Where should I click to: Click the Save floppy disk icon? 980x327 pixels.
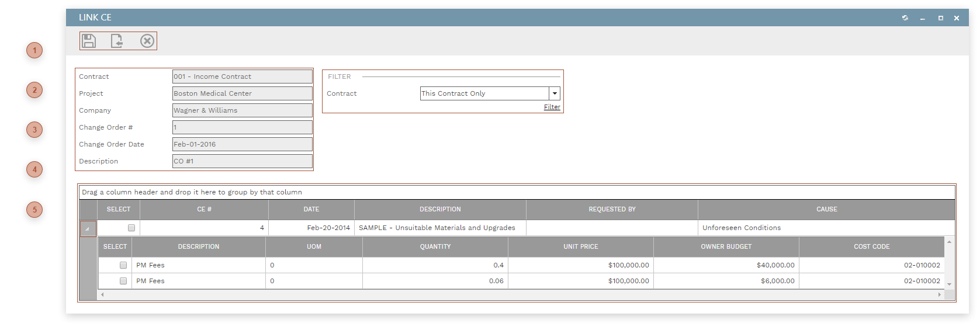coord(89,41)
